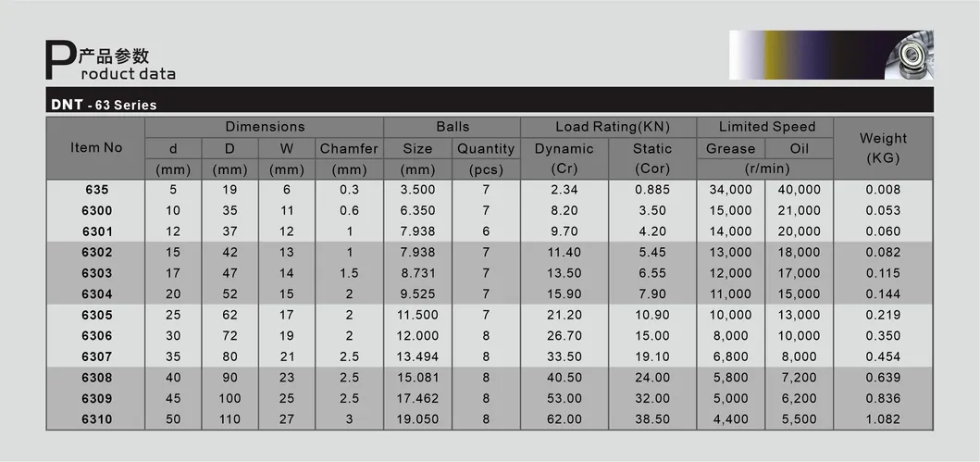Click ball size value 12.000
This screenshot has width=980, height=462.
pyautogui.click(x=418, y=336)
